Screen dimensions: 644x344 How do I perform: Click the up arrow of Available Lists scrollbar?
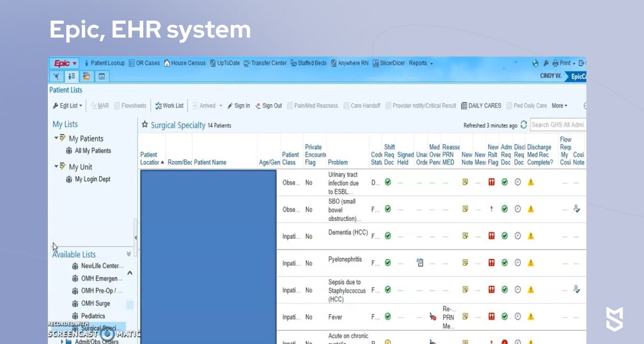coord(130,273)
